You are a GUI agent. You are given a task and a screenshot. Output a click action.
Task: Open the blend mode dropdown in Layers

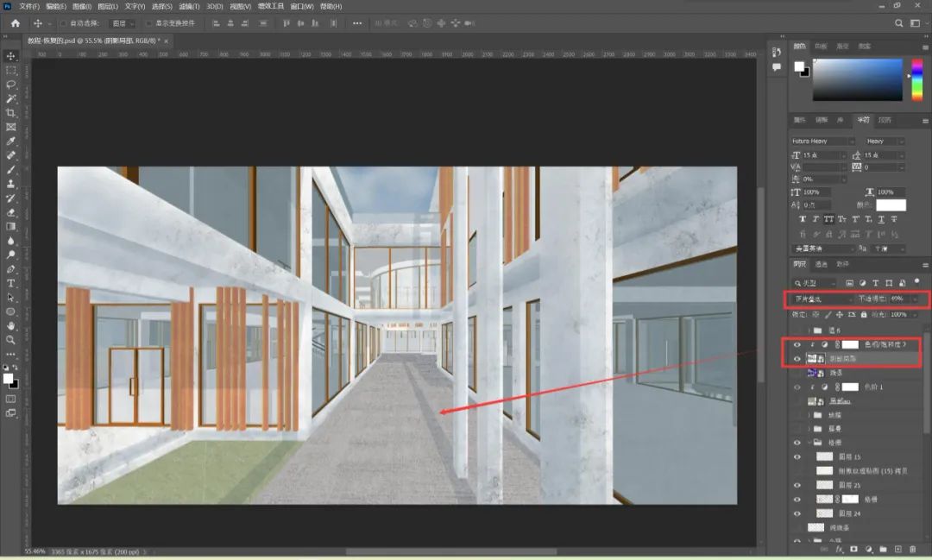(822, 299)
